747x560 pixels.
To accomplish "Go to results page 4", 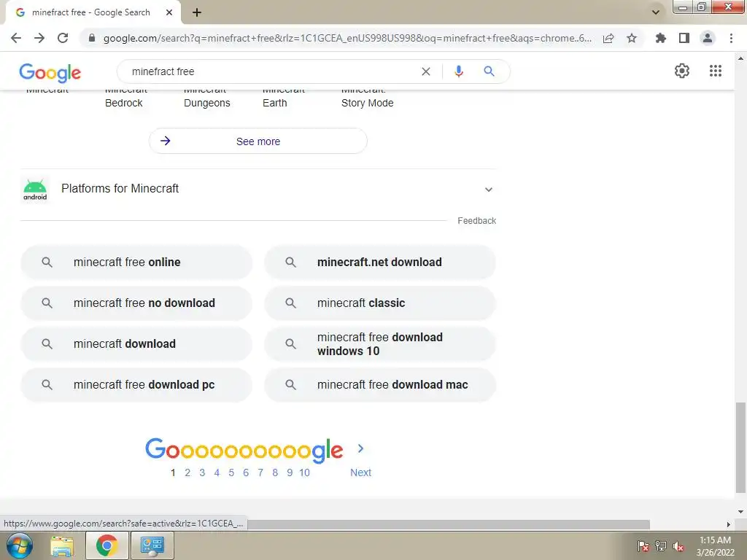I will point(217,472).
